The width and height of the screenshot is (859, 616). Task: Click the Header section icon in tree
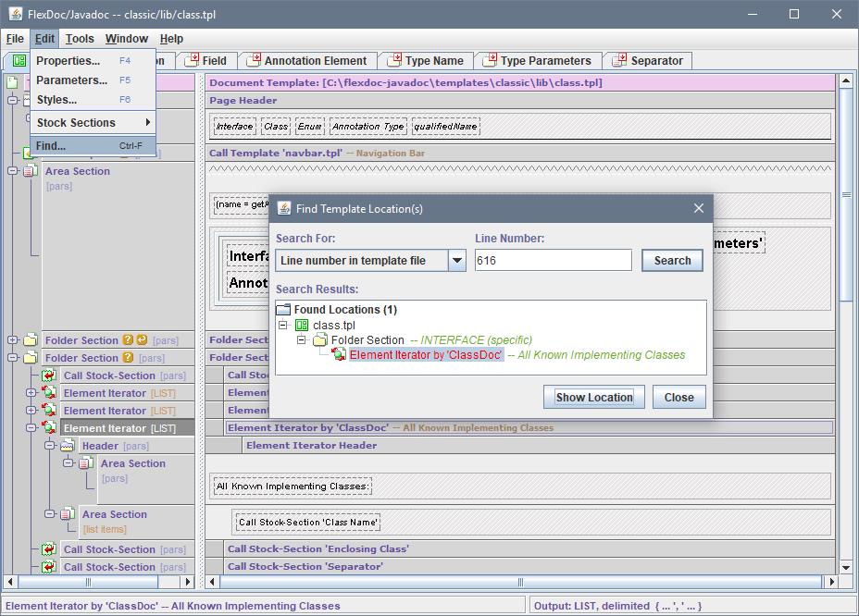(68, 446)
